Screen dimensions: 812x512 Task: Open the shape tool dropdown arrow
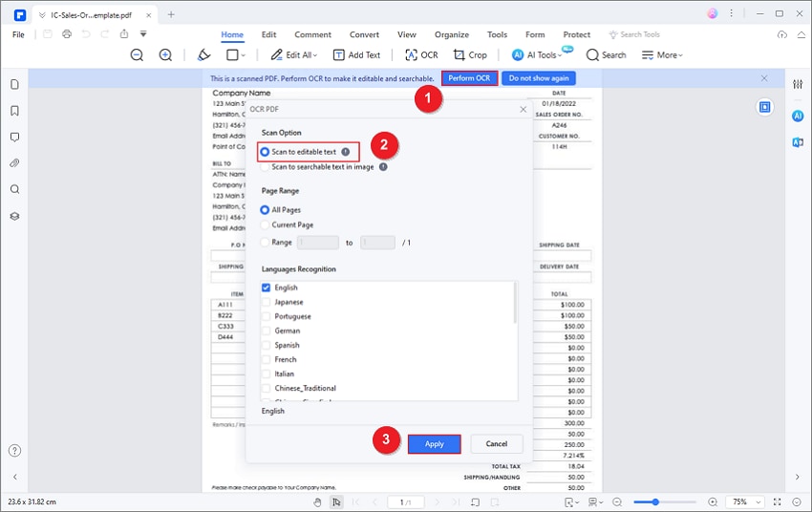(x=244, y=55)
